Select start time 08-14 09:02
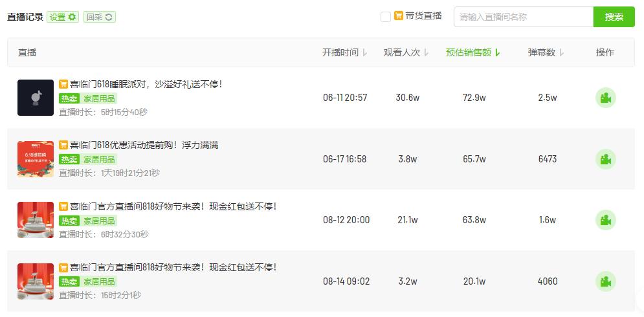Image resolution: width=644 pixels, height=317 pixels. [346, 281]
